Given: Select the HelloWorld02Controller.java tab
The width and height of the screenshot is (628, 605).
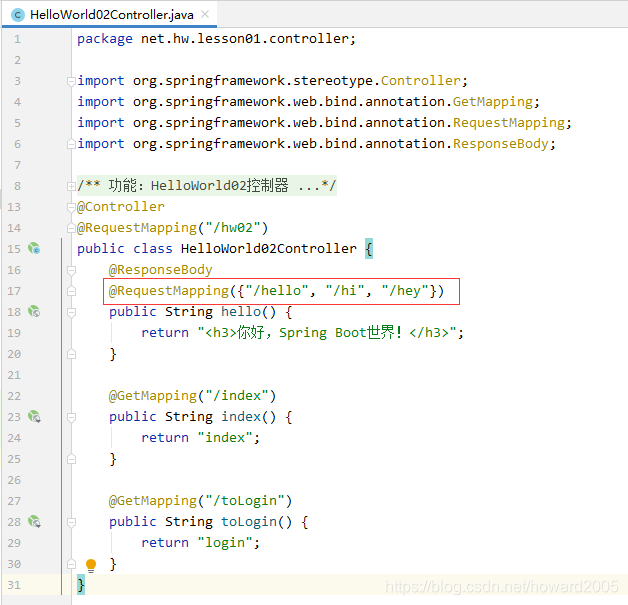Looking at the screenshot, I should tap(109, 15).
